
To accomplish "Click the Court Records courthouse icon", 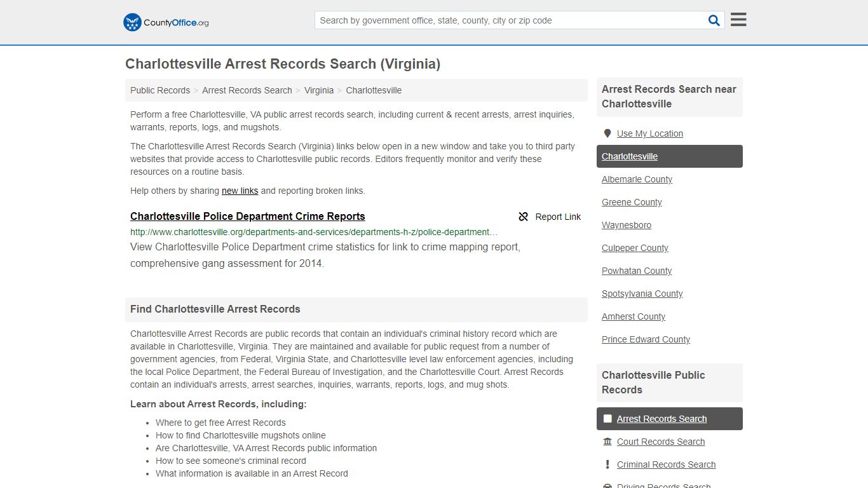I will tap(607, 442).
